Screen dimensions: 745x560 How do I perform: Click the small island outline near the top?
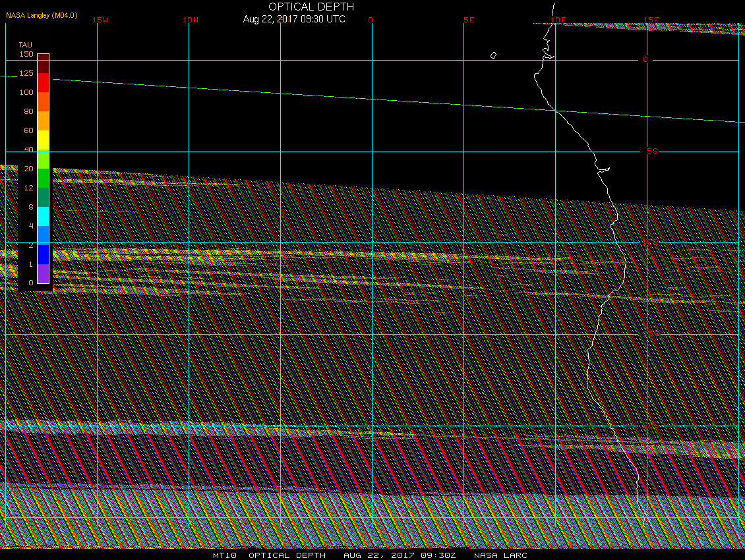click(x=493, y=55)
